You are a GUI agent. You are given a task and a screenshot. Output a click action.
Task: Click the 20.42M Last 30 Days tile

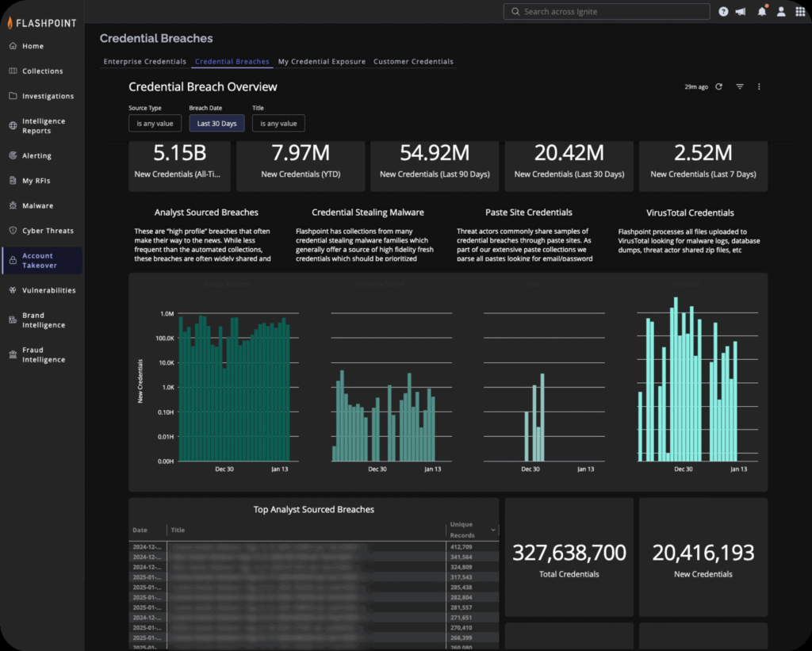569,166
